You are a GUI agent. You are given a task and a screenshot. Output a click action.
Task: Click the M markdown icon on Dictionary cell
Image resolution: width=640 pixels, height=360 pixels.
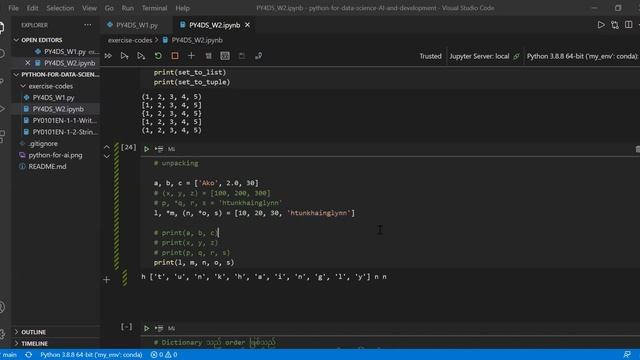pyautogui.click(x=171, y=328)
